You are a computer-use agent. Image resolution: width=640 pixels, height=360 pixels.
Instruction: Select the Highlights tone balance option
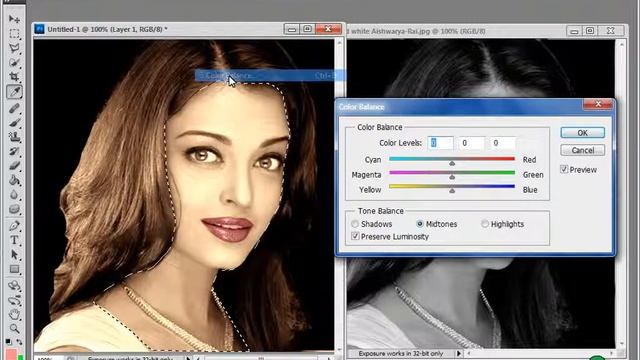click(484, 224)
